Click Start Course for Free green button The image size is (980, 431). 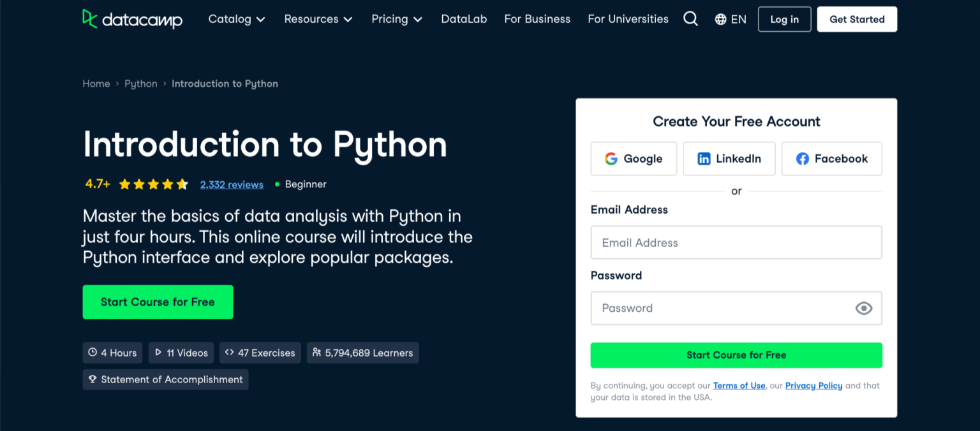pos(158,302)
